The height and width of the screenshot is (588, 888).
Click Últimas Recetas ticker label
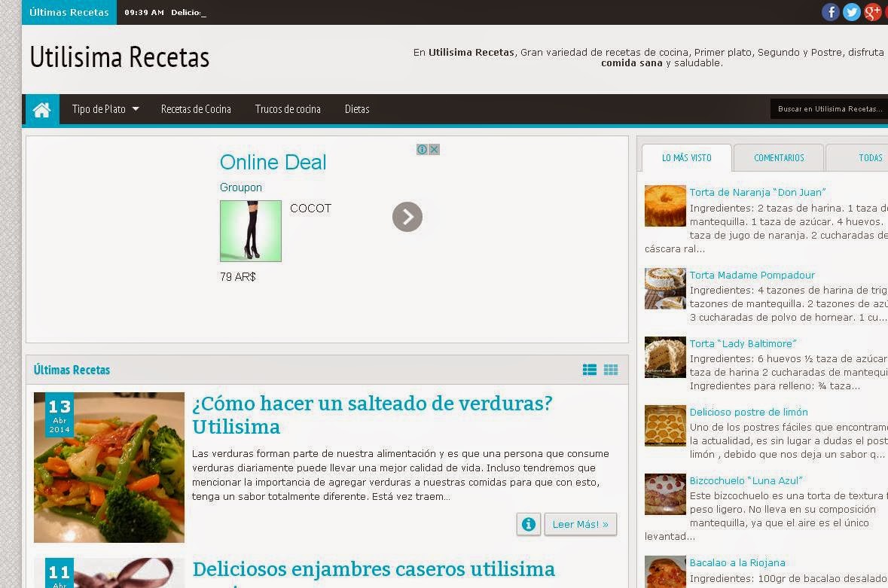click(69, 13)
